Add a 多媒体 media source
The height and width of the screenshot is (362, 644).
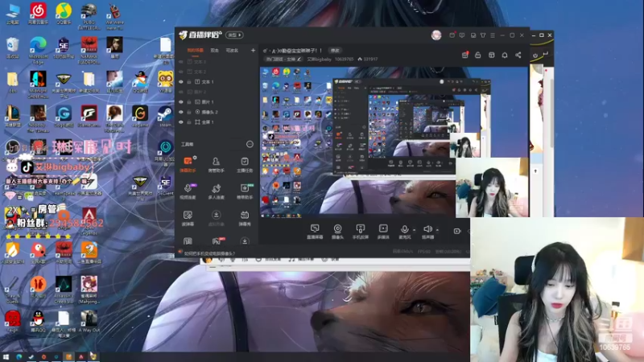pos(383,232)
